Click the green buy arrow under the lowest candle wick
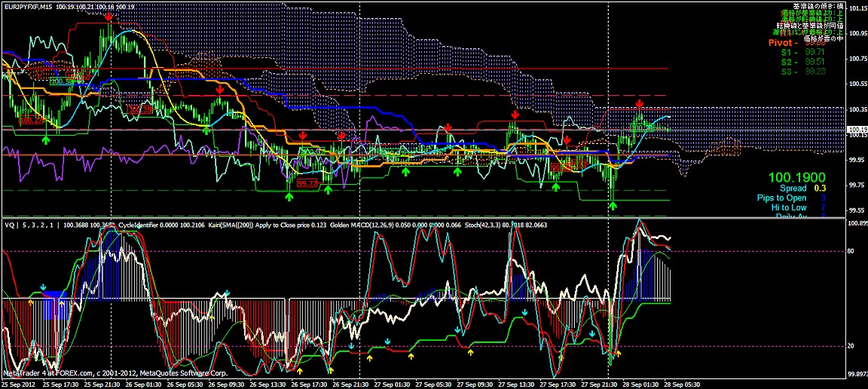Image resolution: width=868 pixels, height=389 pixels. tap(613, 205)
